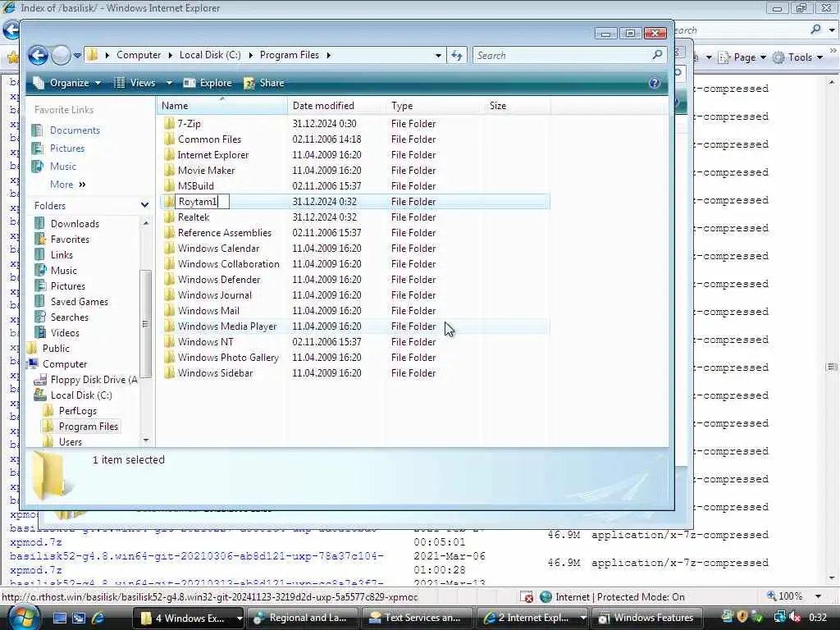Select Program Files in the breadcrumb
This screenshot has height=630, width=840.
(x=290, y=55)
